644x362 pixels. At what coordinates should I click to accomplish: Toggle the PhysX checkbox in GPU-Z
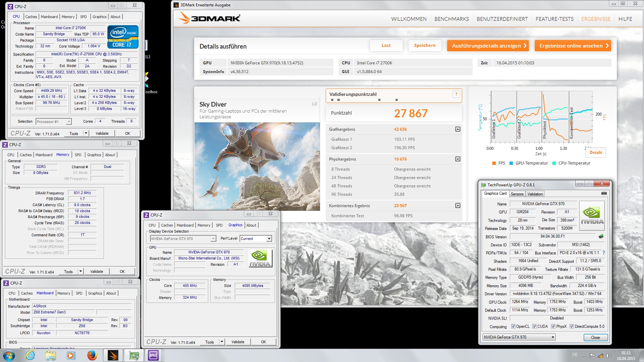(x=553, y=326)
